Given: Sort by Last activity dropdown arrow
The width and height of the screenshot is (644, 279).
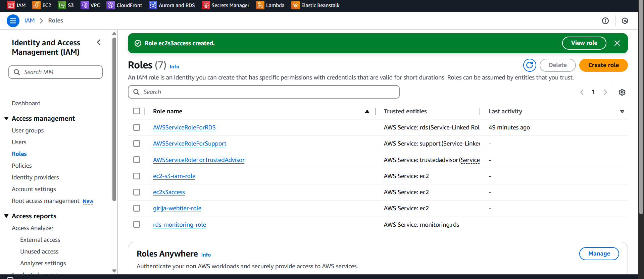Looking at the screenshot, I should point(622,112).
